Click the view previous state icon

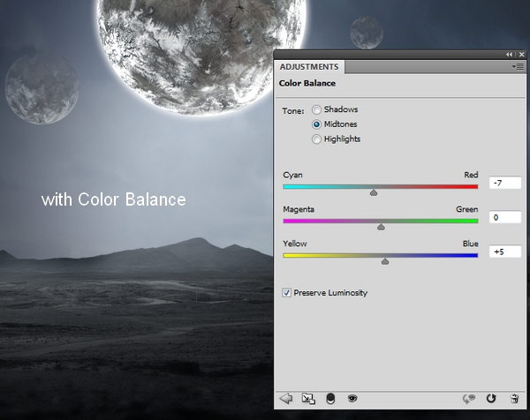(x=469, y=399)
